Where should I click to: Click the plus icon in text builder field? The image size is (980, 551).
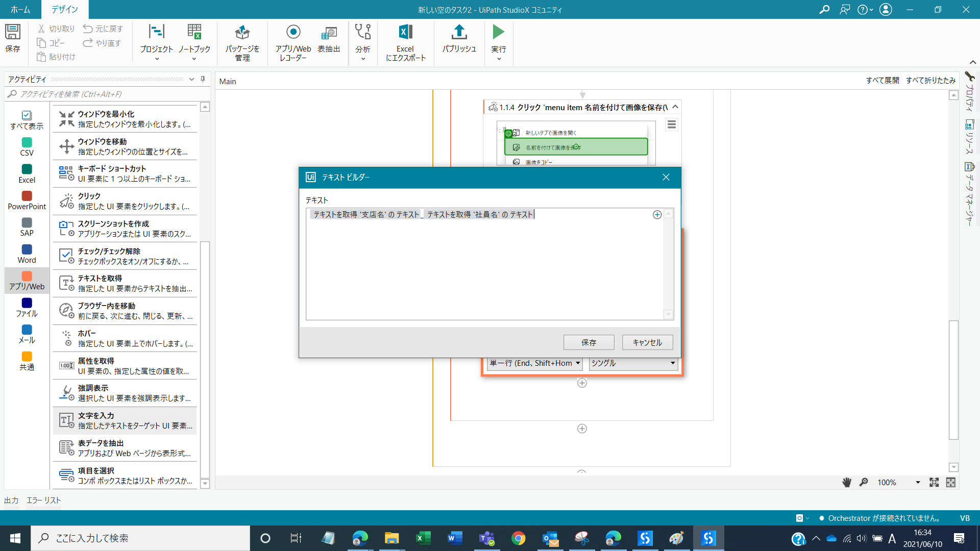(657, 215)
